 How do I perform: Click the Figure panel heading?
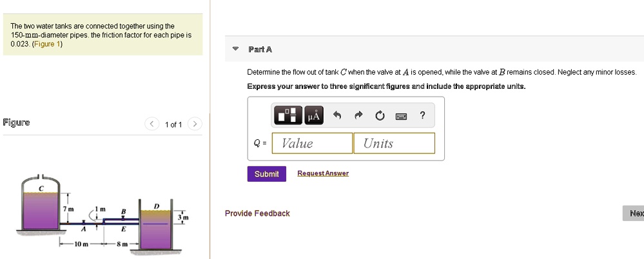(x=16, y=122)
